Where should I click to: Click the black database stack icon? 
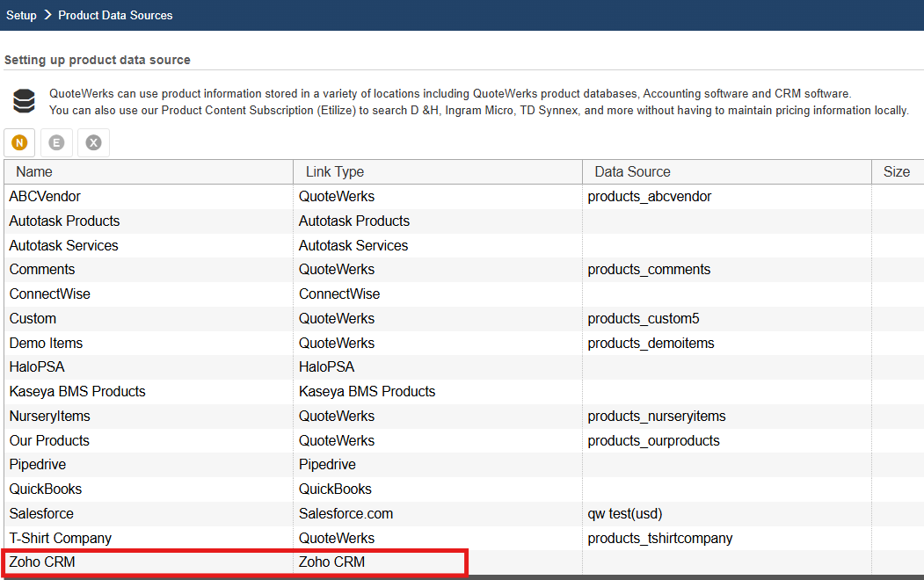coord(24,102)
